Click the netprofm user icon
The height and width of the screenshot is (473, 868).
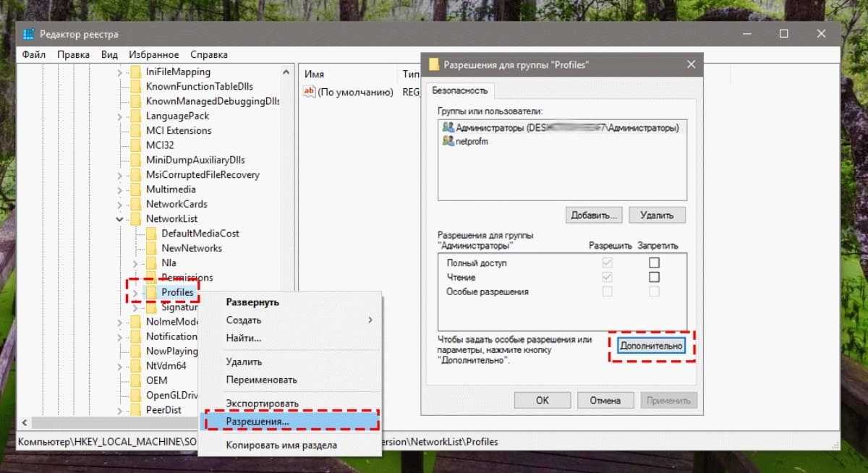coord(448,141)
